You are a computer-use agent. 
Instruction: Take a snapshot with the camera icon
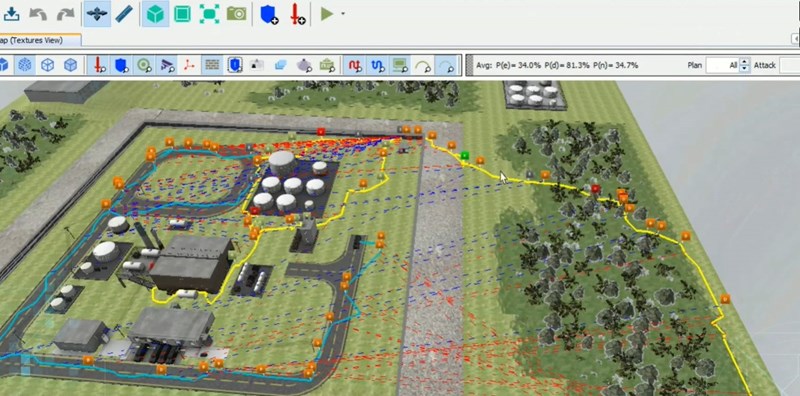pos(237,14)
